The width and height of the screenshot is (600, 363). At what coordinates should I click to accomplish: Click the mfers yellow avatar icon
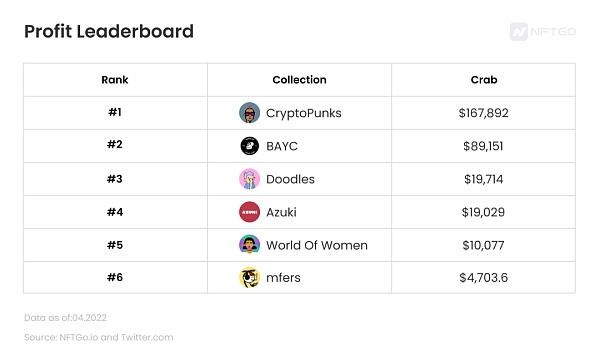pos(249,277)
